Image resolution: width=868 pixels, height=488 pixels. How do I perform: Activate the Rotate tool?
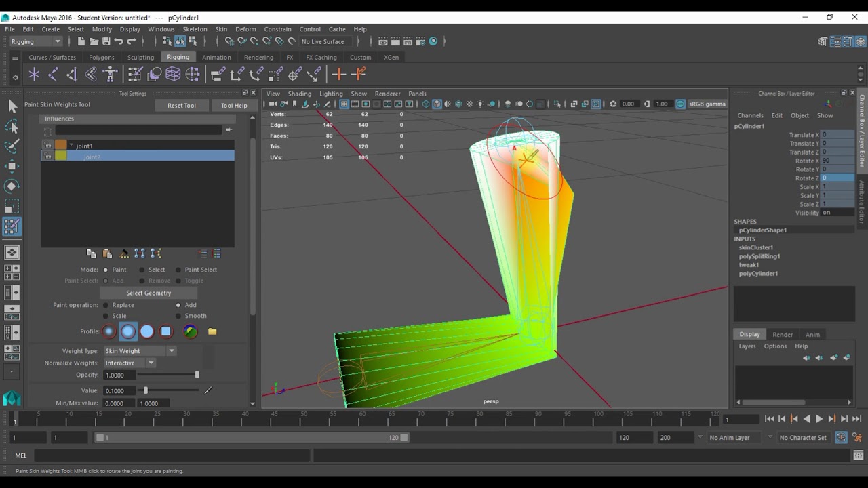tap(12, 186)
